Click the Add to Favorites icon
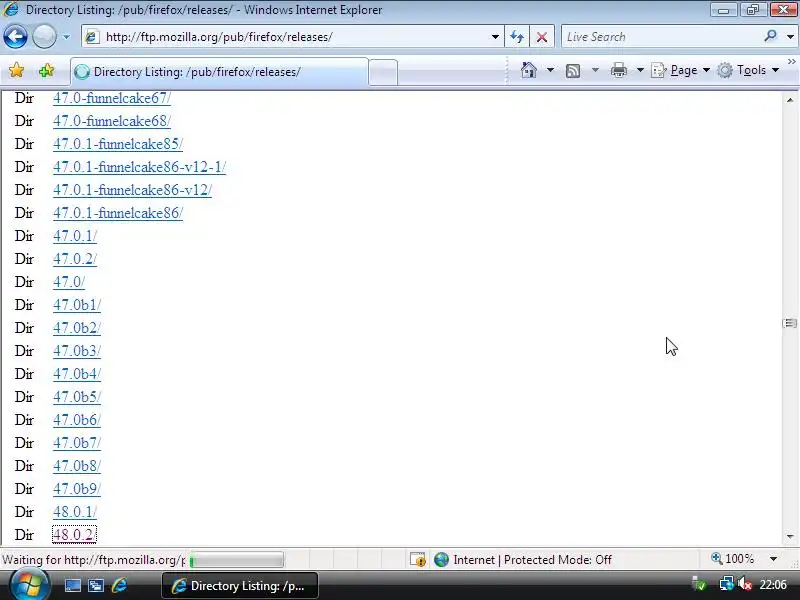 pyautogui.click(x=46, y=70)
